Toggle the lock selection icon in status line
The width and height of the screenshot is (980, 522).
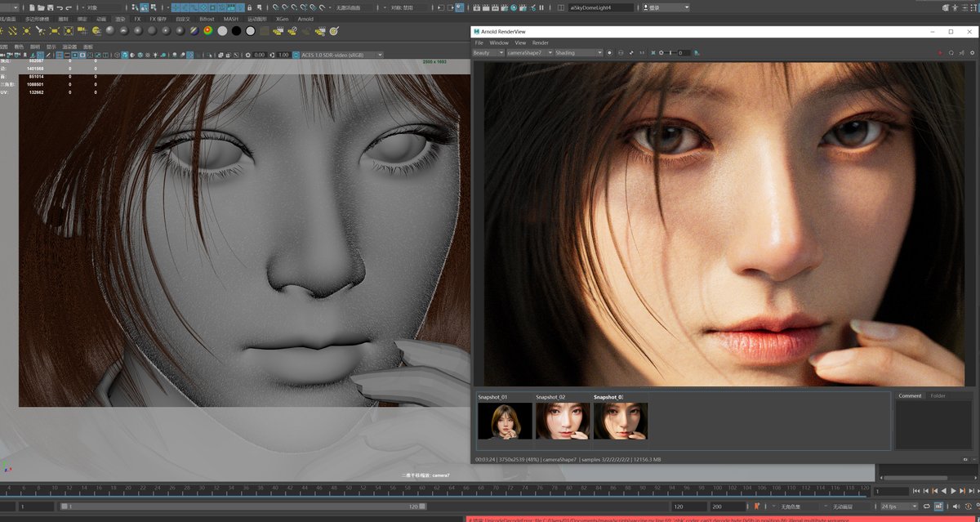[x=250, y=7]
